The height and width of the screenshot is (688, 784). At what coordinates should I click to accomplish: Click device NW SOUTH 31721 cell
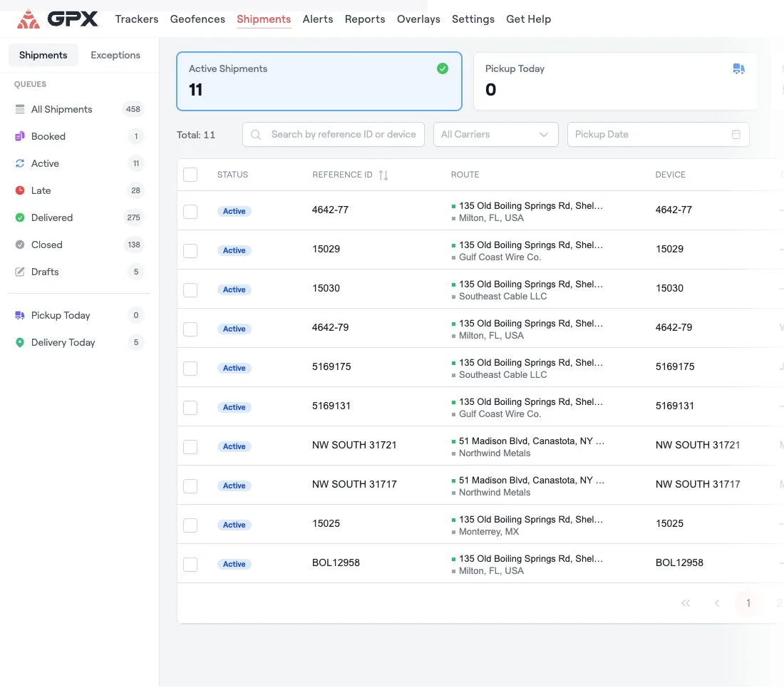(x=698, y=445)
